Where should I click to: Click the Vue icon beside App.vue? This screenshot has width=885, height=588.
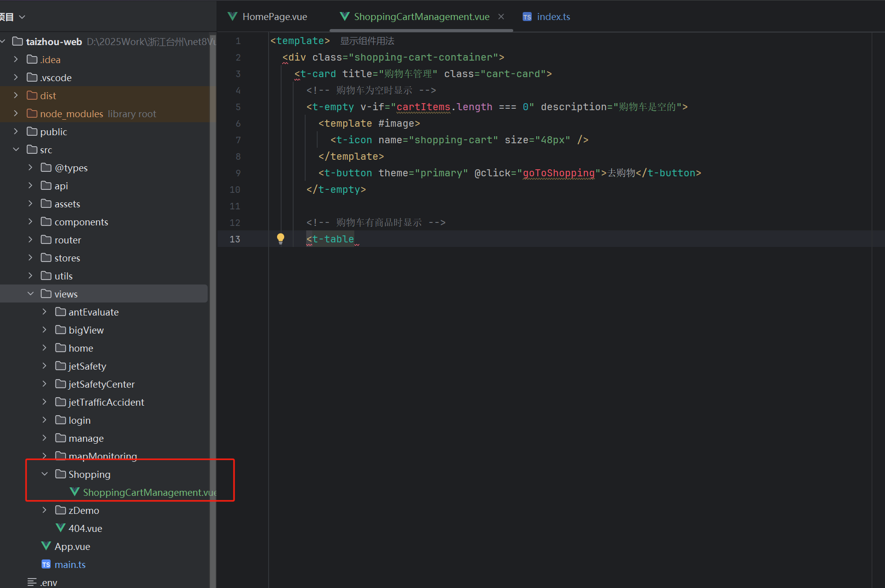(x=46, y=546)
